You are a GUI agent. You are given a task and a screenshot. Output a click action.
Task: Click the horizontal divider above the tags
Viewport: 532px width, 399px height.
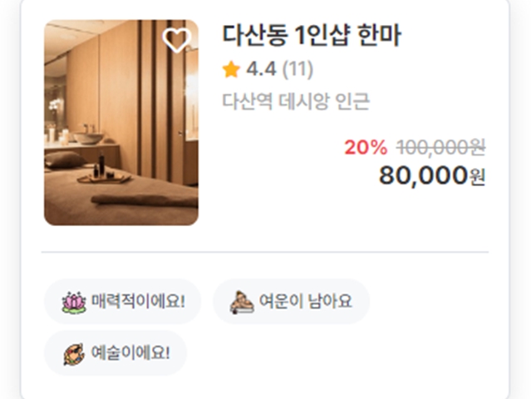tap(265, 252)
